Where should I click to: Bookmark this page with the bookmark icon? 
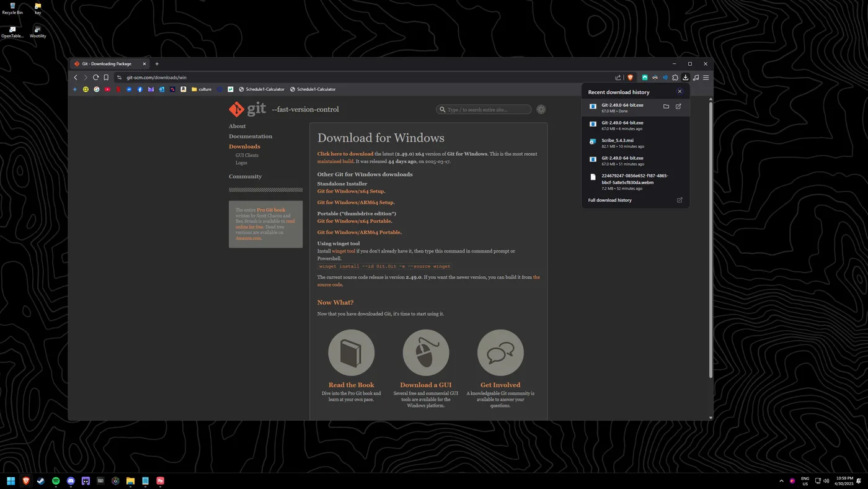(x=106, y=78)
